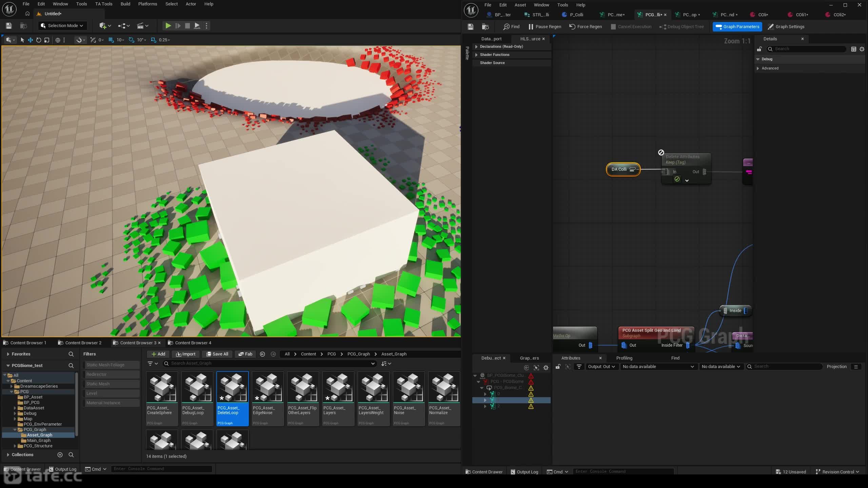Viewport: 868px width, 488px height.
Task: Toggle the grid snap icon
Action: (x=111, y=40)
